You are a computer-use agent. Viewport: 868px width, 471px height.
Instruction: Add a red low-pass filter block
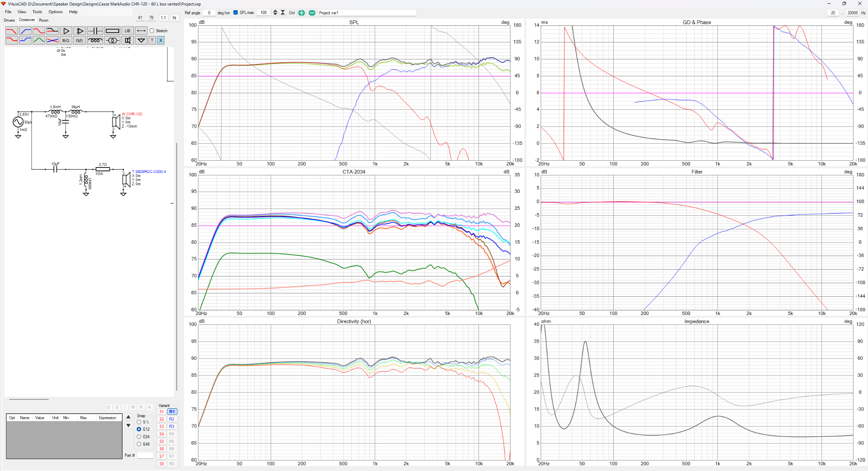pos(11,31)
